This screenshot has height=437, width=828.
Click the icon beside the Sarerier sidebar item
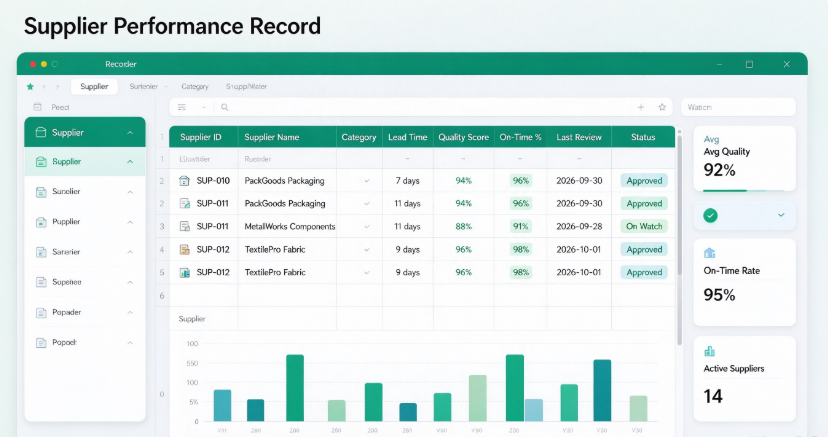[41, 252]
